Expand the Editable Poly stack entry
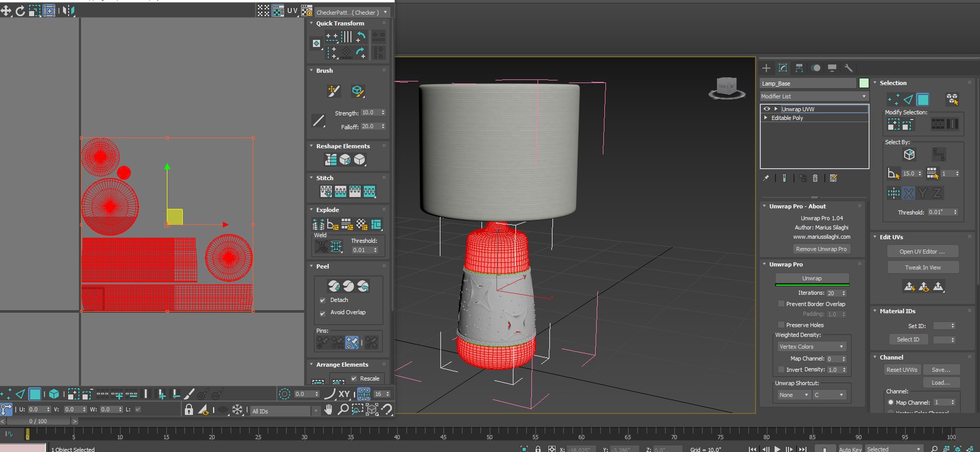The height and width of the screenshot is (452, 980). tap(766, 117)
